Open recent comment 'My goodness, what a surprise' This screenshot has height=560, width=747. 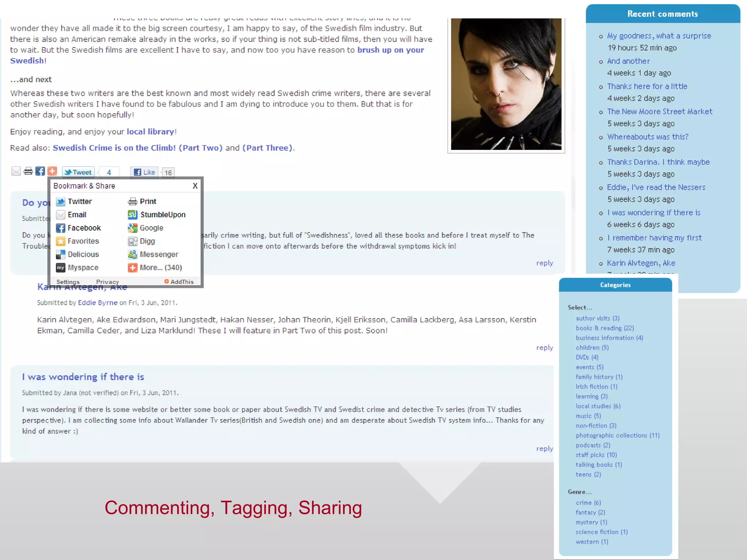pyautogui.click(x=659, y=36)
